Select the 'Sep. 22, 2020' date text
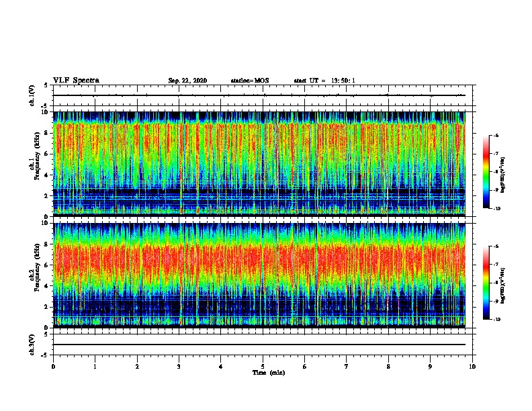532x411 pixels. pyautogui.click(x=187, y=81)
